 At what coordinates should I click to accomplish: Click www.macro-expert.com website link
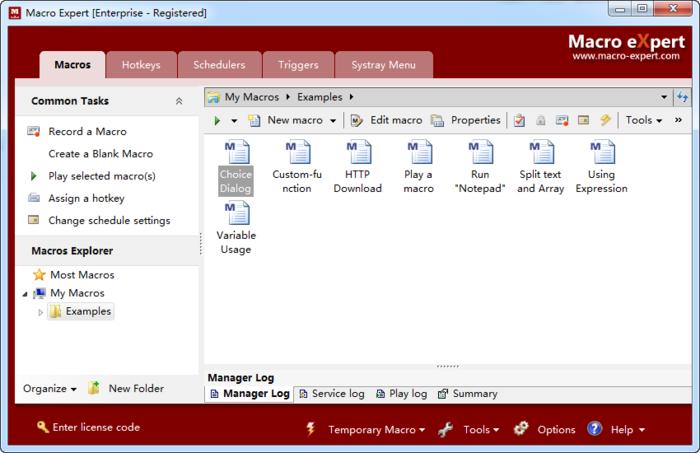626,56
